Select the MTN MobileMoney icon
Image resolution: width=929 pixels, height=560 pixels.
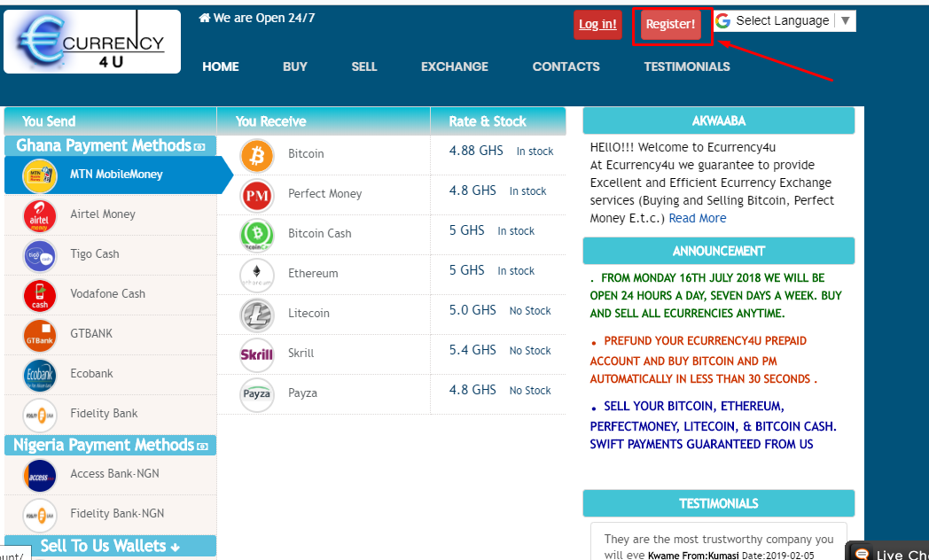coord(40,175)
